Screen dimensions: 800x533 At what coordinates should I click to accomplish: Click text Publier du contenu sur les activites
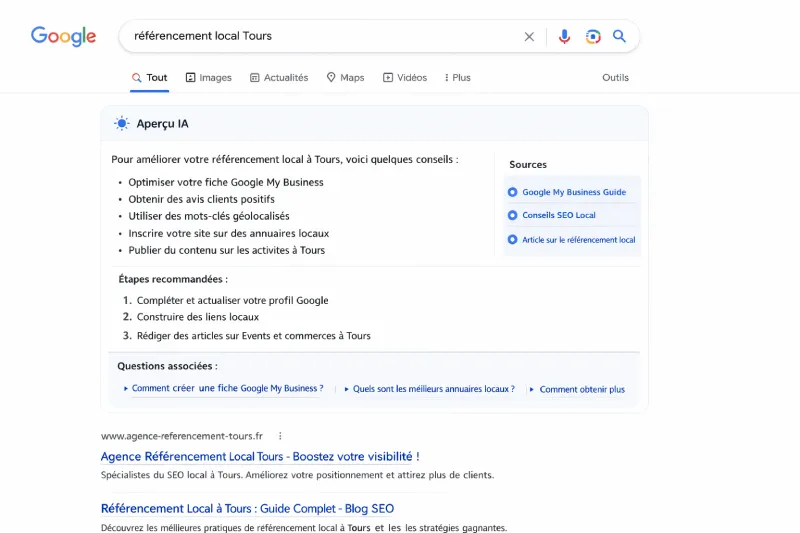(x=227, y=250)
